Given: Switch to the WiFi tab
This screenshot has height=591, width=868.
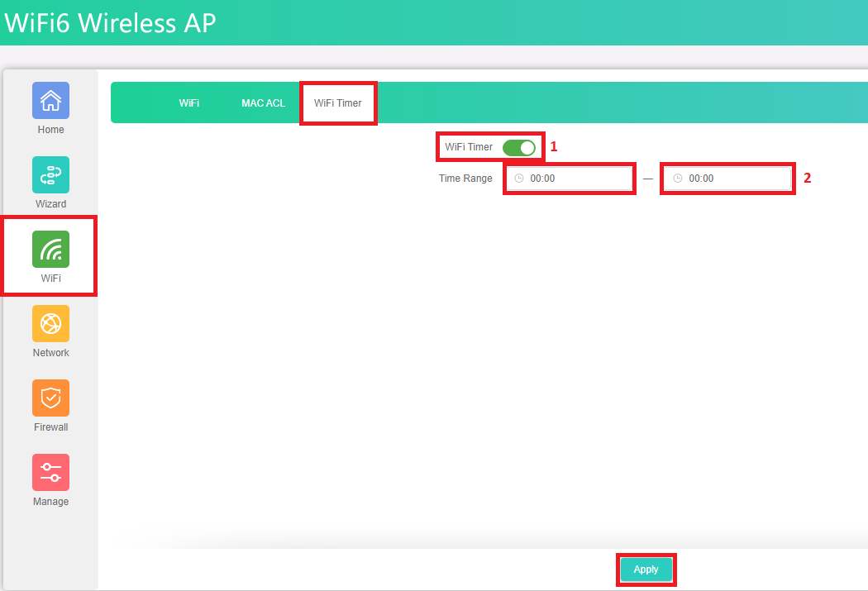Looking at the screenshot, I should tap(188, 103).
